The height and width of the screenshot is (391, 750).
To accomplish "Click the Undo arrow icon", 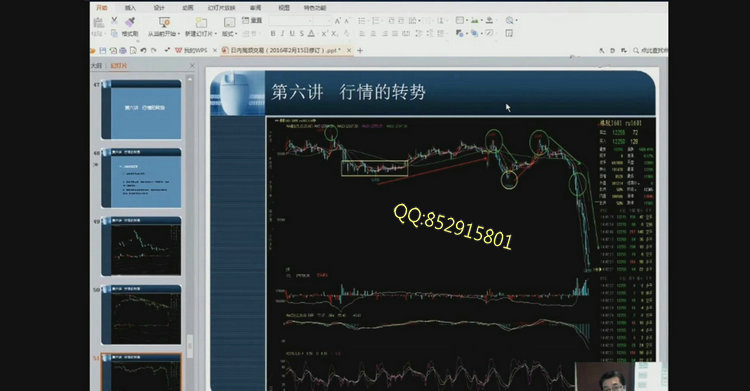I will [x=143, y=50].
